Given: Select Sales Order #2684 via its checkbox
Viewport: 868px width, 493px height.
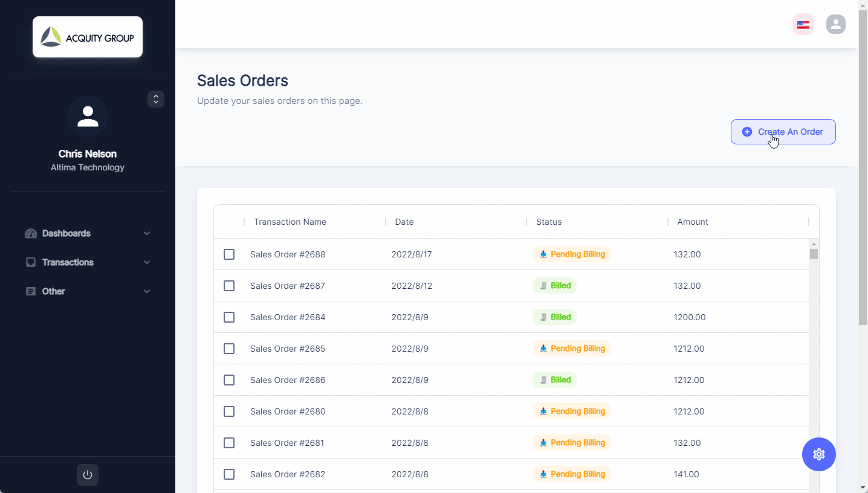Looking at the screenshot, I should point(229,317).
